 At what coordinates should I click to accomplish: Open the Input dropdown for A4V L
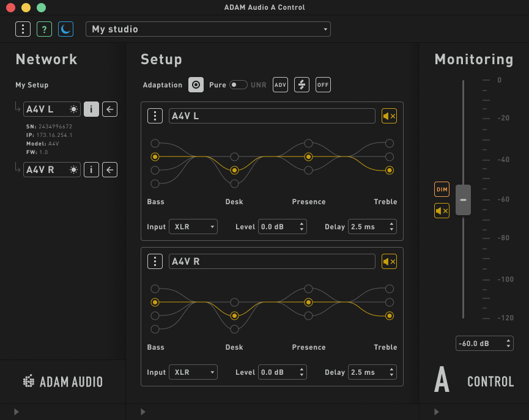(x=193, y=226)
